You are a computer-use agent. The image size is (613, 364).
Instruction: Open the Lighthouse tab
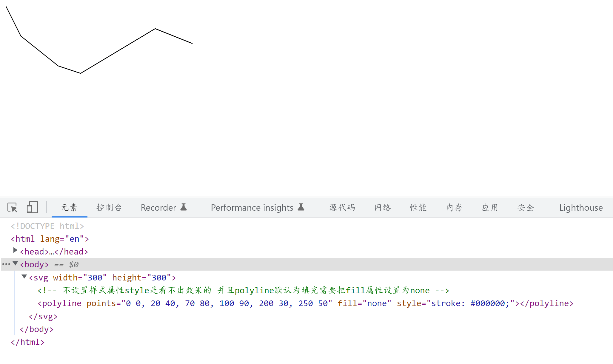click(581, 208)
